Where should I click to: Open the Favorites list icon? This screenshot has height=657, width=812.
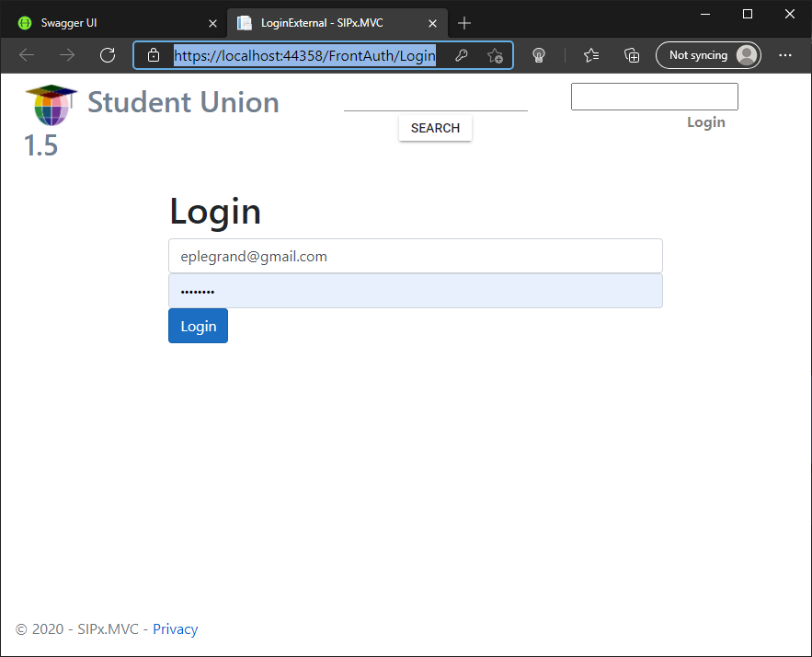[591, 55]
